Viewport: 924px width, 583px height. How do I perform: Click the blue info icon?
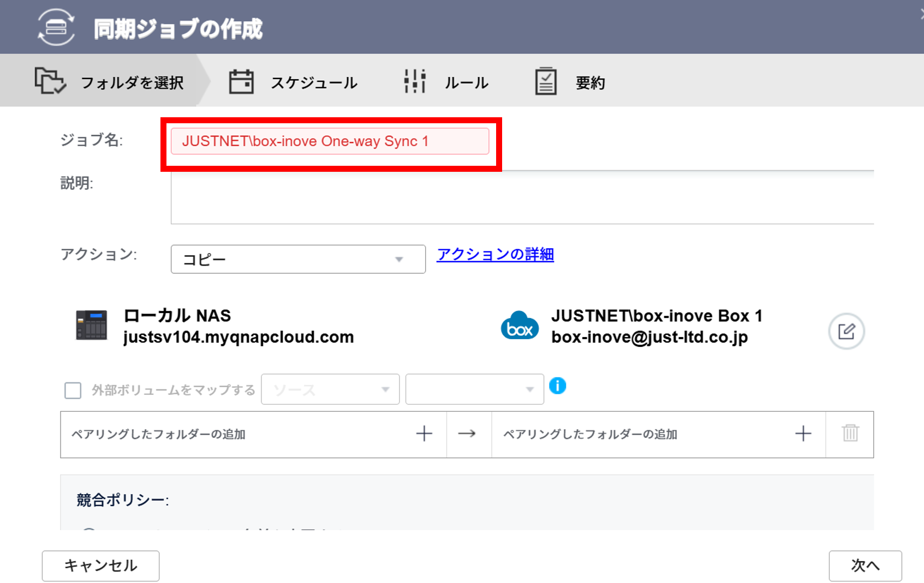(557, 386)
